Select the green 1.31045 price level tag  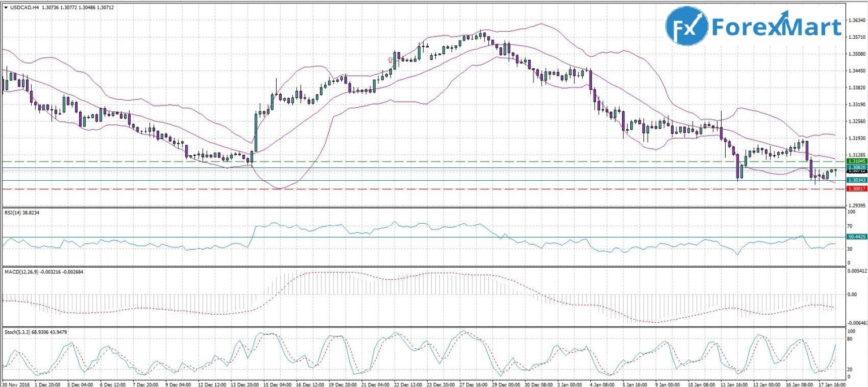tap(856, 161)
